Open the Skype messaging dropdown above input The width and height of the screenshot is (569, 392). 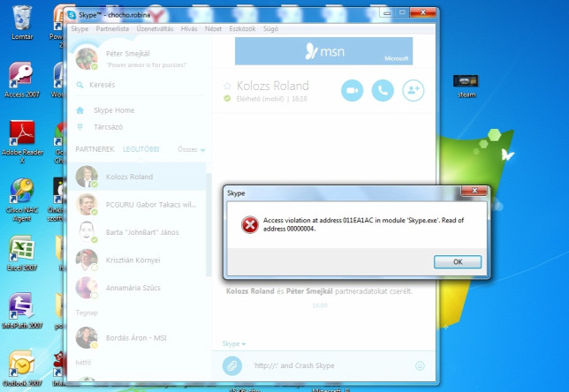233,343
